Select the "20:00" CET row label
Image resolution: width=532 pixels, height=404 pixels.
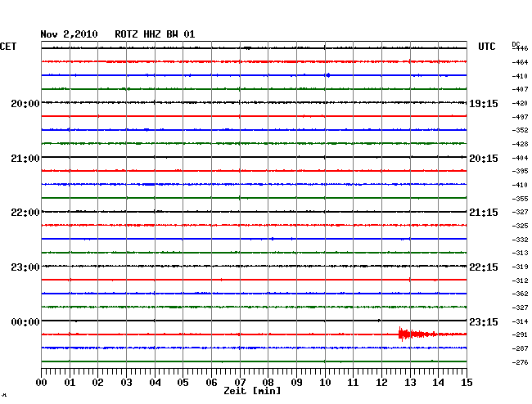(25, 103)
